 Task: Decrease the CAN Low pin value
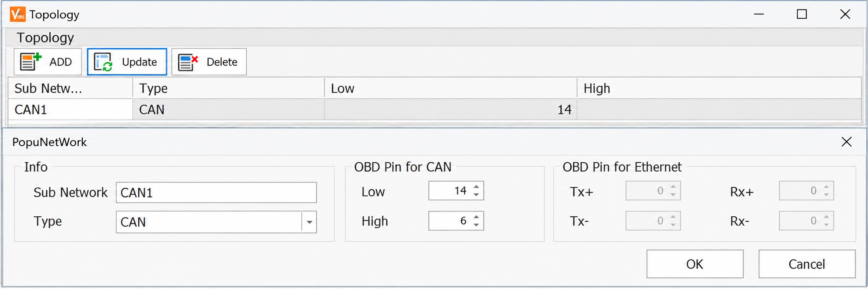pyautogui.click(x=476, y=195)
